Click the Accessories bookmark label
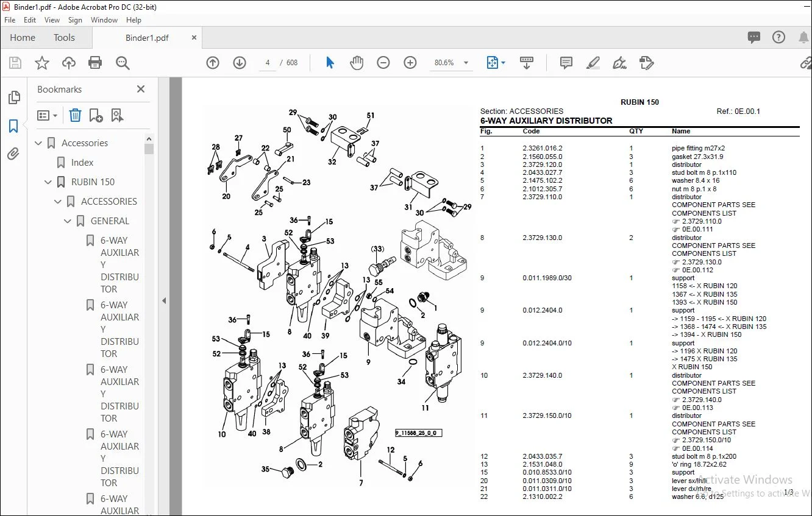The width and height of the screenshot is (812, 516). pyautogui.click(x=85, y=143)
